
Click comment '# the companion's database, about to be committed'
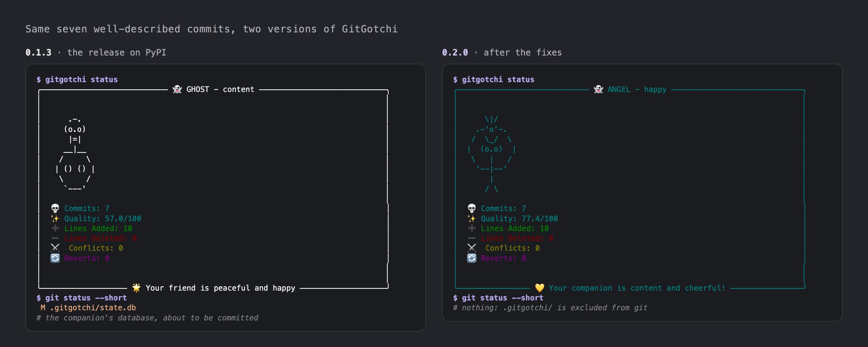click(147, 318)
